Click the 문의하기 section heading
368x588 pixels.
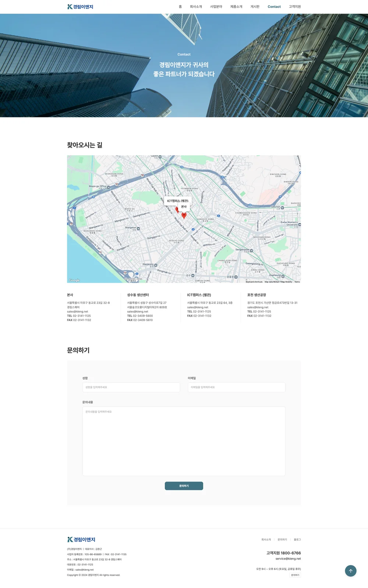click(x=78, y=350)
